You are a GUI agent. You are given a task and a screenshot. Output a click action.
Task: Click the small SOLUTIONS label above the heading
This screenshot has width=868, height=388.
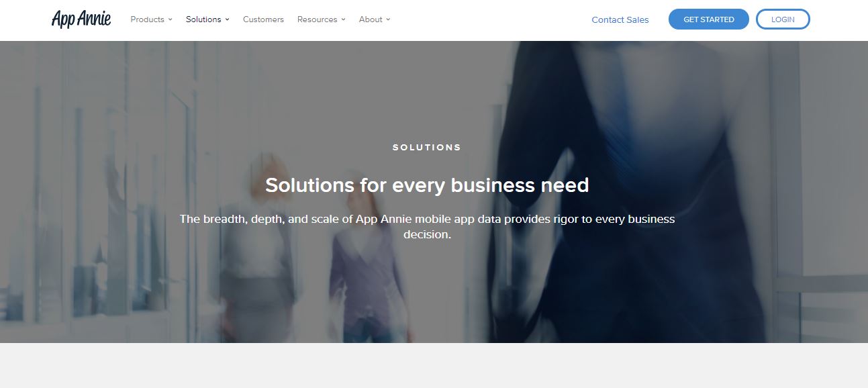[x=427, y=147]
